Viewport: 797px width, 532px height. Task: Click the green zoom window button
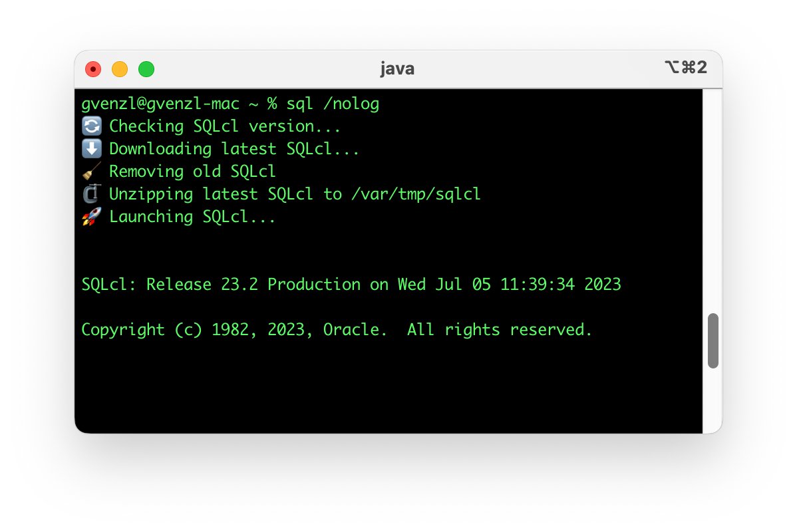pyautogui.click(x=146, y=69)
